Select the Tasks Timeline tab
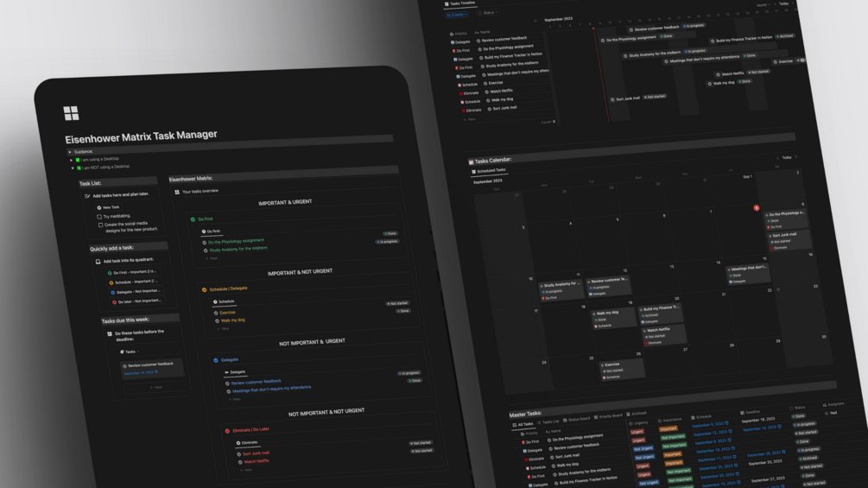 [x=460, y=3]
